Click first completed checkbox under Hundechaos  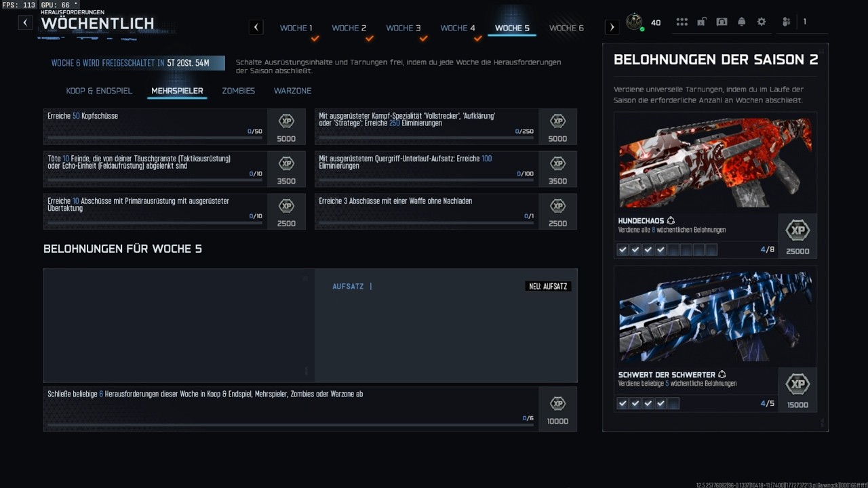tap(623, 250)
